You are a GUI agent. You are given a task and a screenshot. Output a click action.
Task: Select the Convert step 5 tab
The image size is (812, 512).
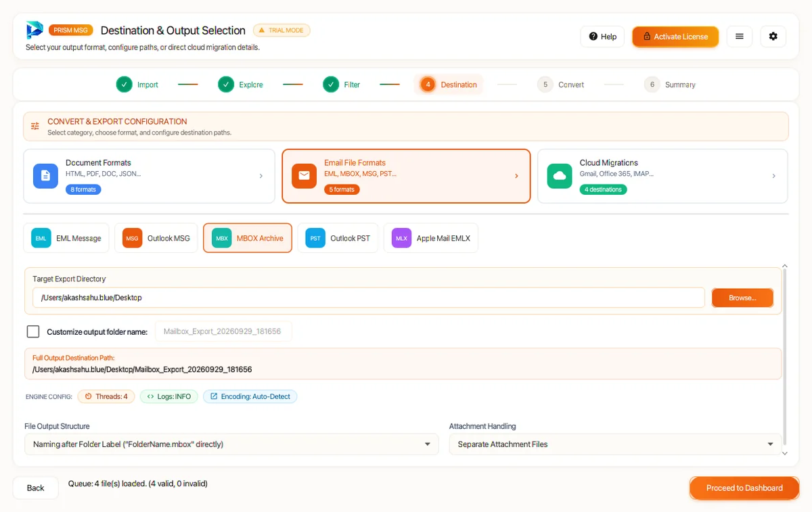[x=561, y=85]
